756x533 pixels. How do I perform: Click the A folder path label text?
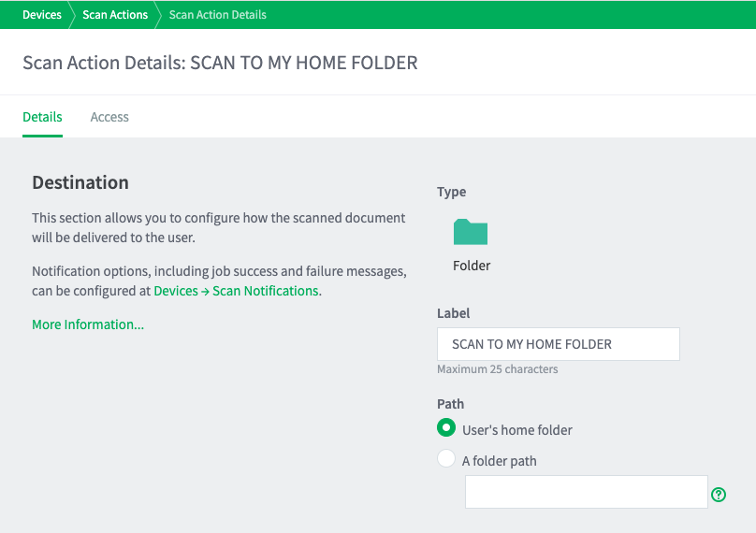point(500,461)
